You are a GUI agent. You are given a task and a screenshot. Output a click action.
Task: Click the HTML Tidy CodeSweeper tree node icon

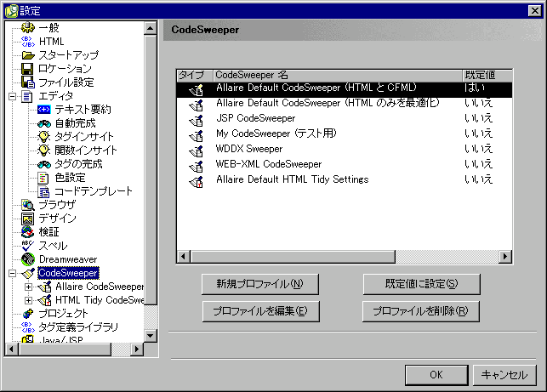(x=44, y=300)
